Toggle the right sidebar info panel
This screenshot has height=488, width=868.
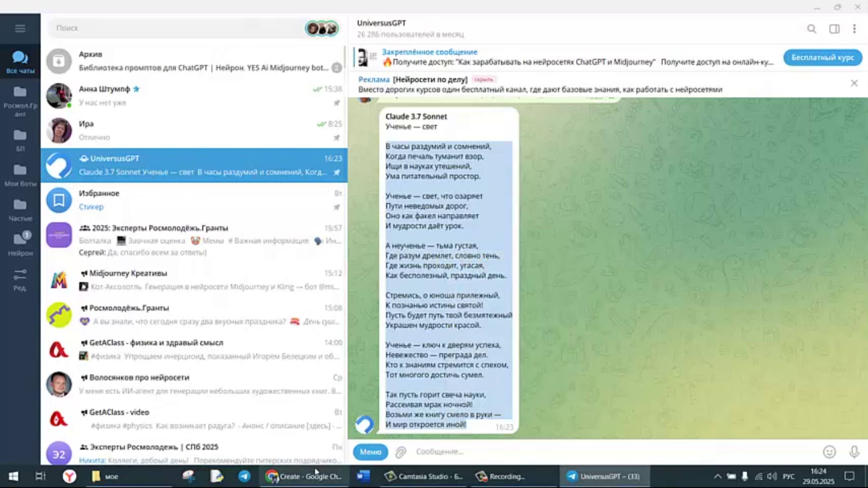834,29
